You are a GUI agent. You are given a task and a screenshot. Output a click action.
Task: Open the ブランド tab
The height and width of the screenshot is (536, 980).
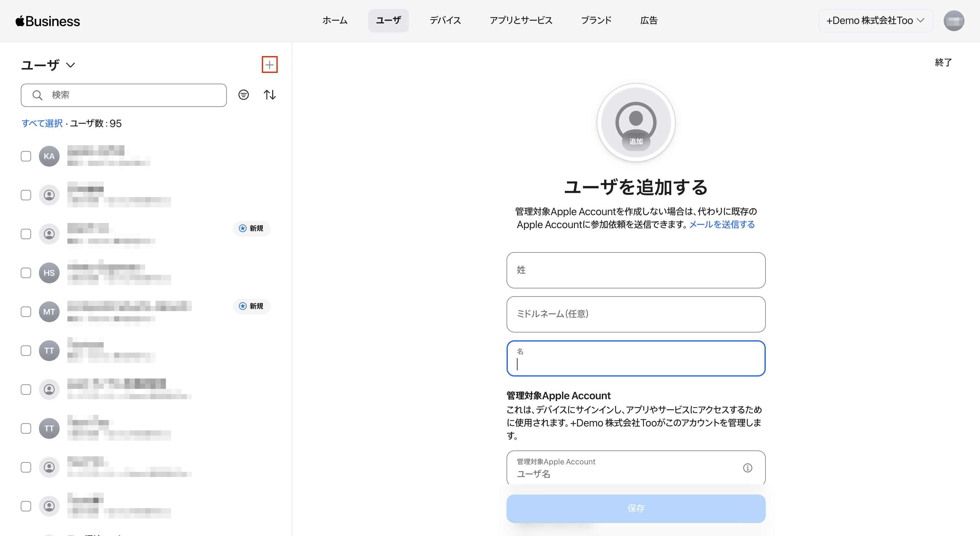[x=596, y=20]
